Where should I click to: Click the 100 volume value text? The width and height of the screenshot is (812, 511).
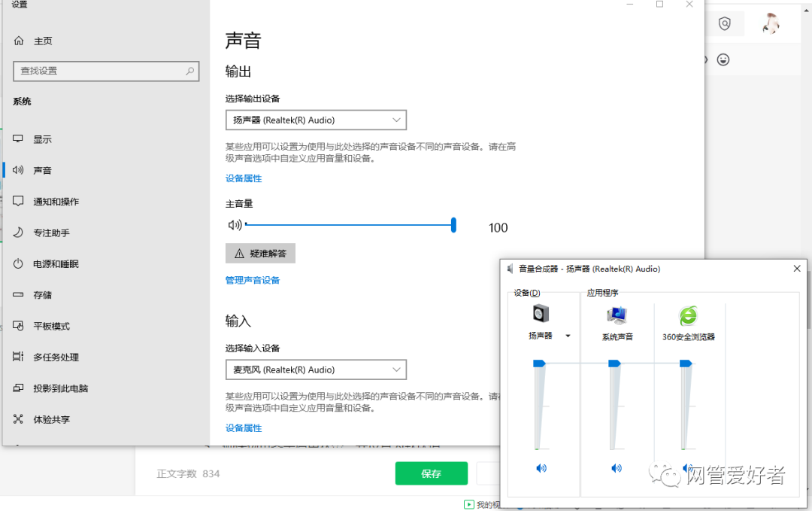click(498, 228)
